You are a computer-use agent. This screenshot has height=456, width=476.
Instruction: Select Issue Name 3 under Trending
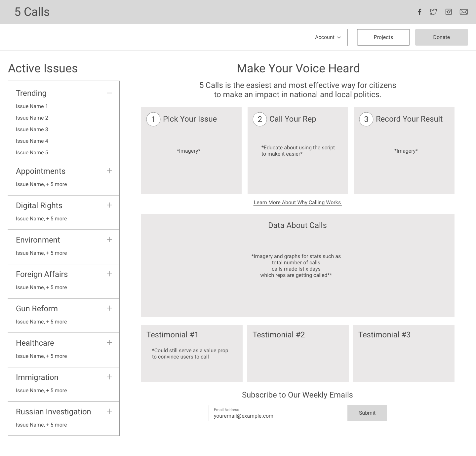(x=32, y=129)
